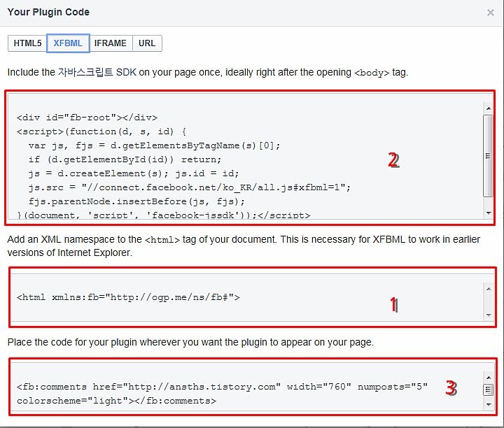Click scroll-down arrow in SDK code box
The image size is (504, 428).
click(489, 213)
